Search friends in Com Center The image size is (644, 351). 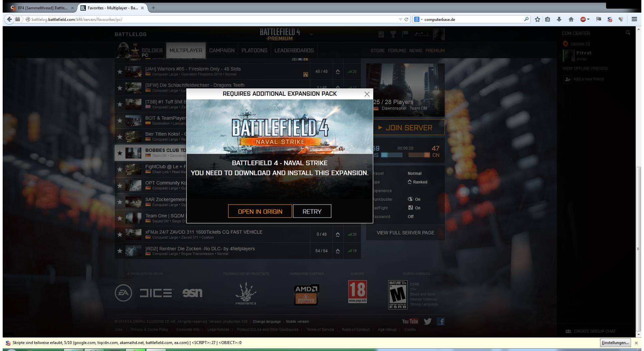pos(628,33)
